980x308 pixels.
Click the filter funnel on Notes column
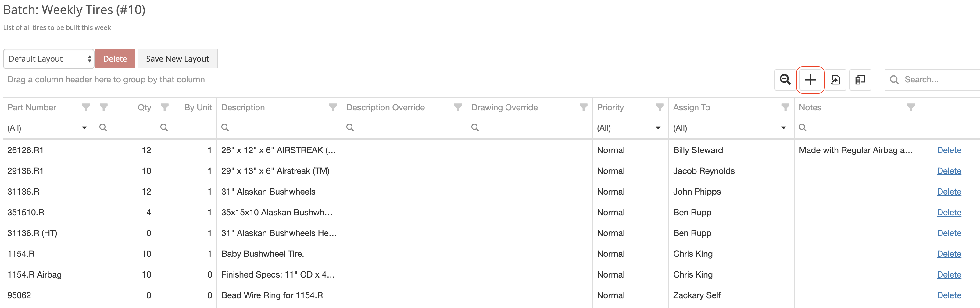pyautogui.click(x=910, y=107)
